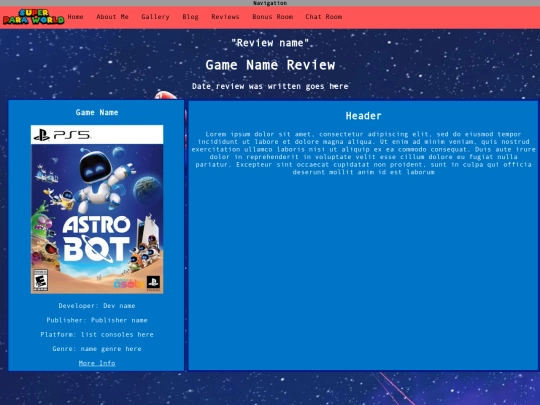
Task: Click the Astro Bot cover image
Action: (x=97, y=209)
